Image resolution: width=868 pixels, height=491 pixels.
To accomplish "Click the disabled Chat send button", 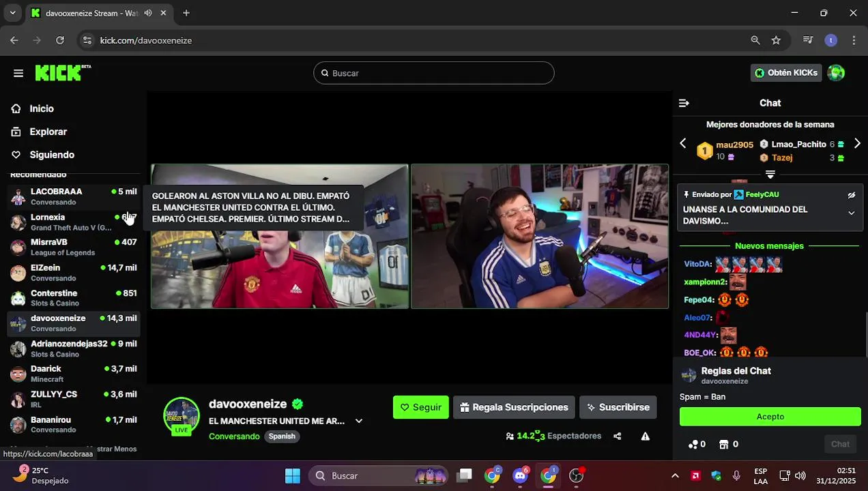I will 840,445.
